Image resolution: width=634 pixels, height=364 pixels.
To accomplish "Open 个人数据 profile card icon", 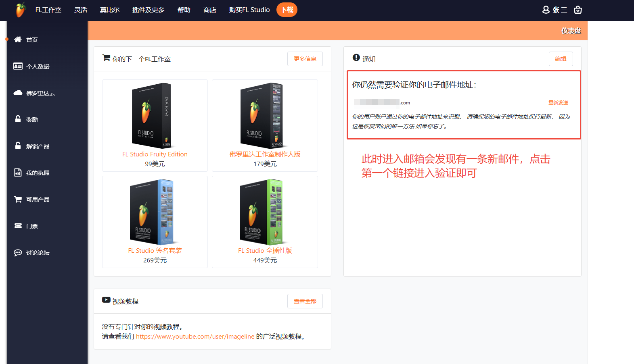I will (x=18, y=66).
